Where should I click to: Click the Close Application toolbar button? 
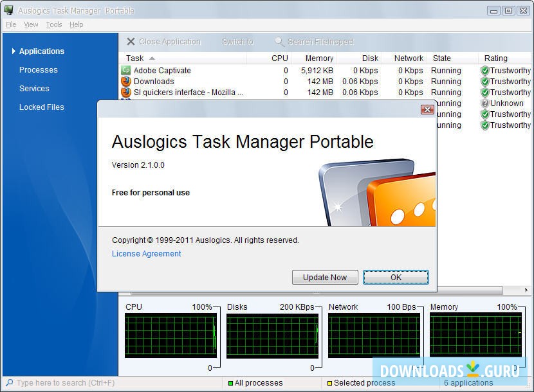164,42
